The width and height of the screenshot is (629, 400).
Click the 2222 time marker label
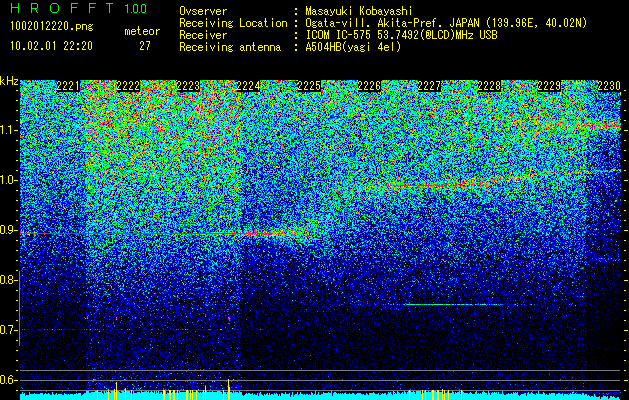pyautogui.click(x=128, y=86)
